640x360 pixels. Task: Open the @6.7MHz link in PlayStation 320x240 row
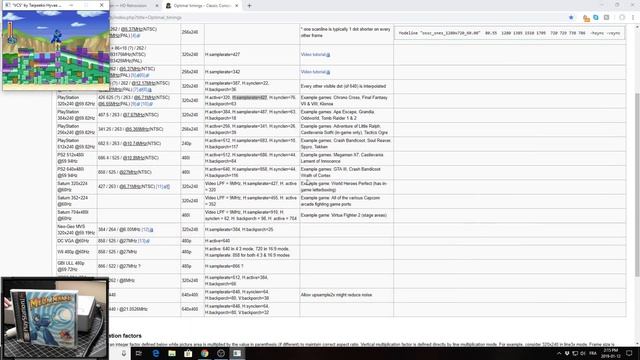(x=144, y=98)
